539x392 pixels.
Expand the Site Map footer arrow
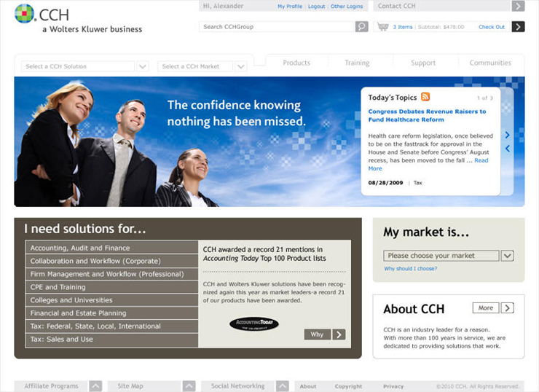(x=189, y=386)
